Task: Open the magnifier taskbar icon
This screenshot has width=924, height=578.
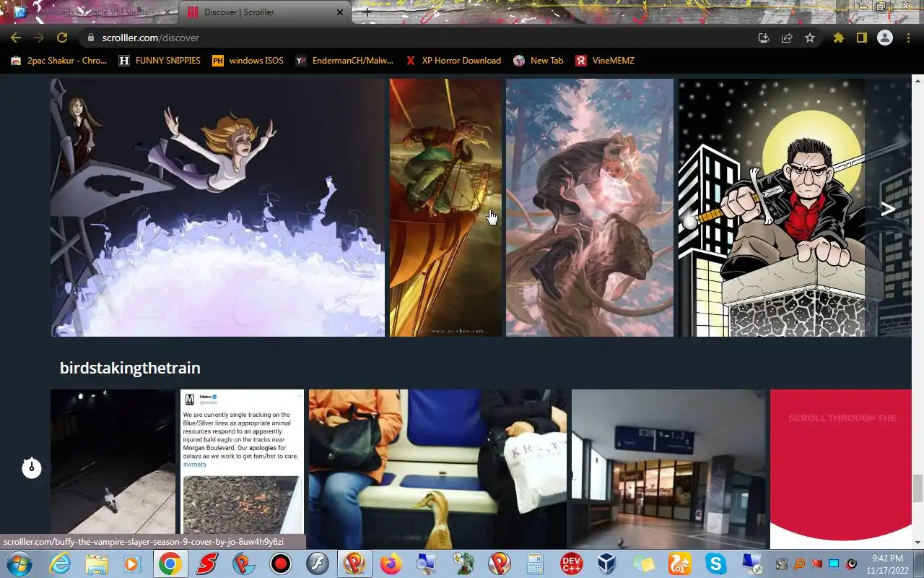Action: (799, 564)
